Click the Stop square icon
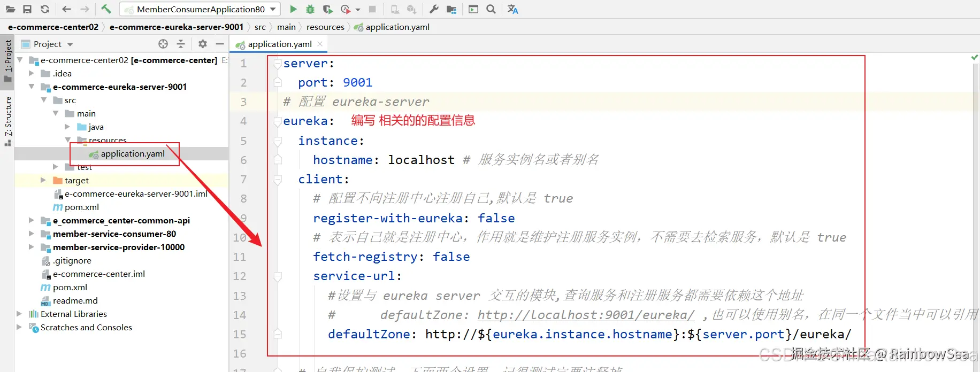The image size is (980, 372). pyautogui.click(x=372, y=9)
